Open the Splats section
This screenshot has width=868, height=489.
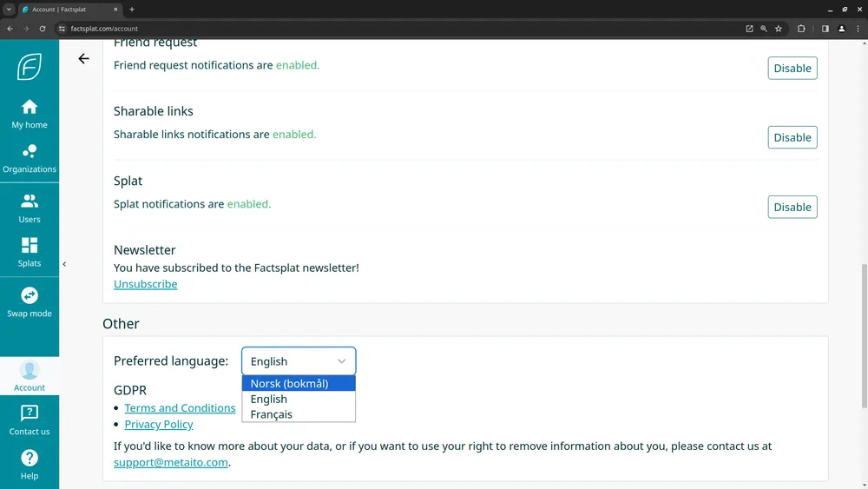[x=30, y=252]
